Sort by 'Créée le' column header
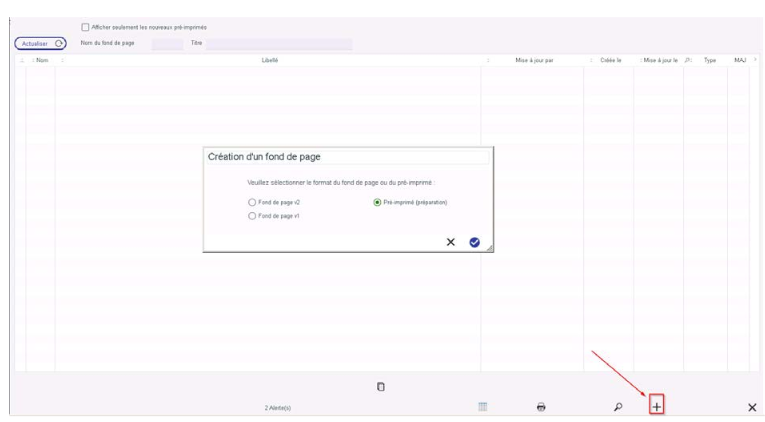Viewport: 765px width, 422px height. coord(611,61)
